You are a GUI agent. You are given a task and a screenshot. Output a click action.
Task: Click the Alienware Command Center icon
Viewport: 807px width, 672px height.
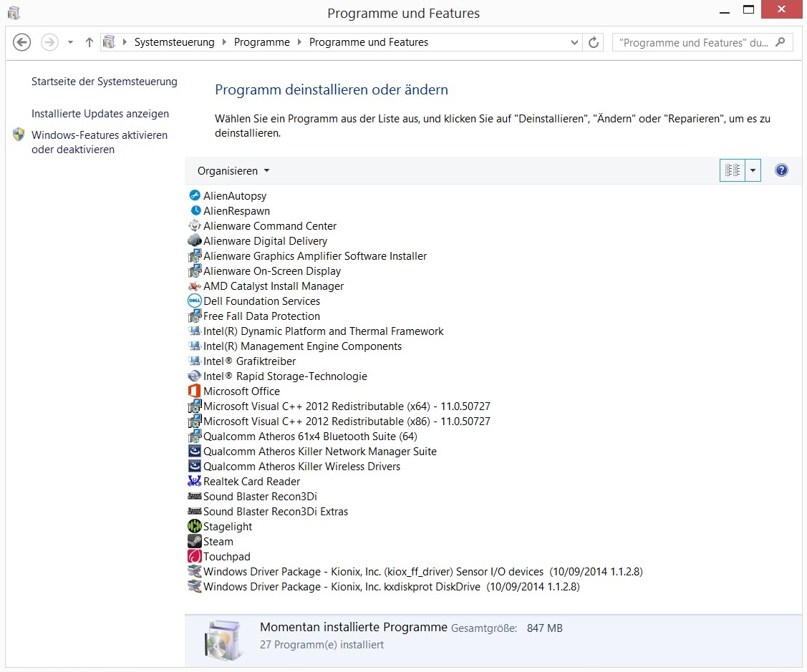(195, 225)
